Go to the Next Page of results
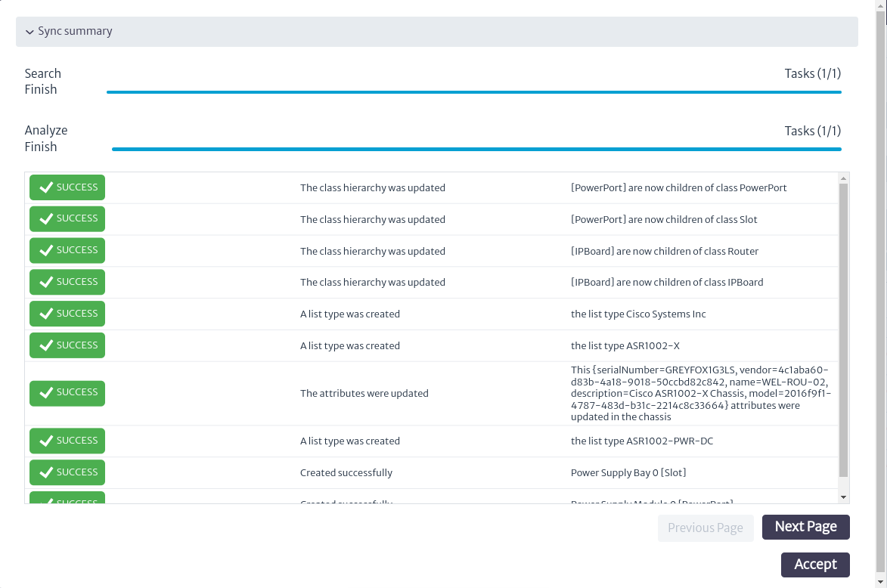This screenshot has height=588, width=887. coord(805,527)
